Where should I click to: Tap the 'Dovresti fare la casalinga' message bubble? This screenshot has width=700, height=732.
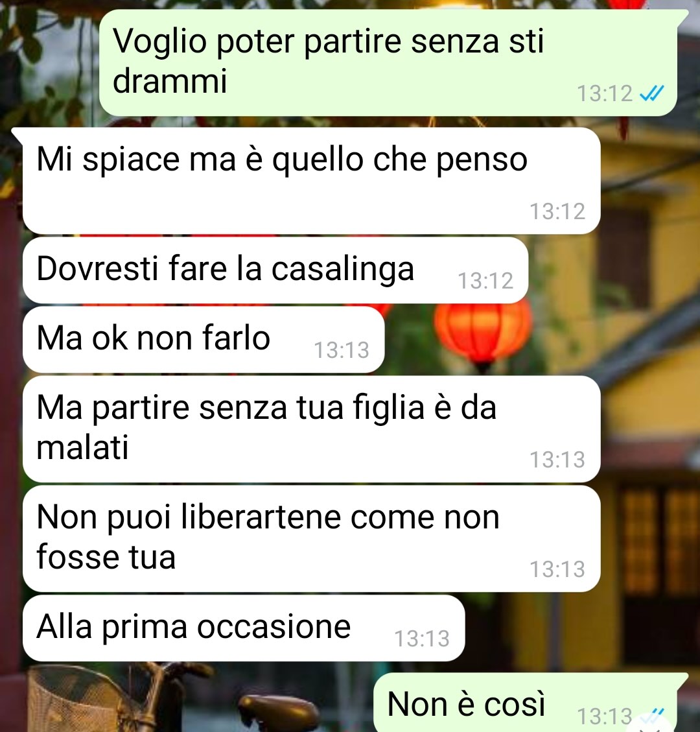[275, 270]
